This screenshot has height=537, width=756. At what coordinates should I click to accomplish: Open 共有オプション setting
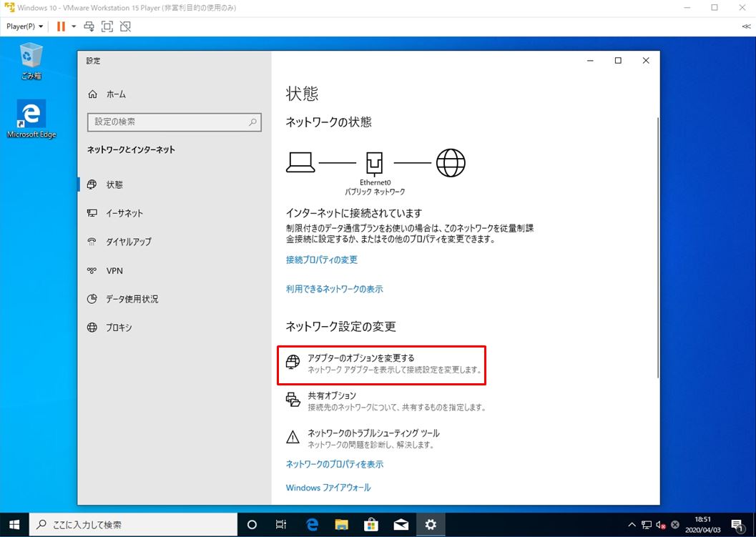point(386,401)
